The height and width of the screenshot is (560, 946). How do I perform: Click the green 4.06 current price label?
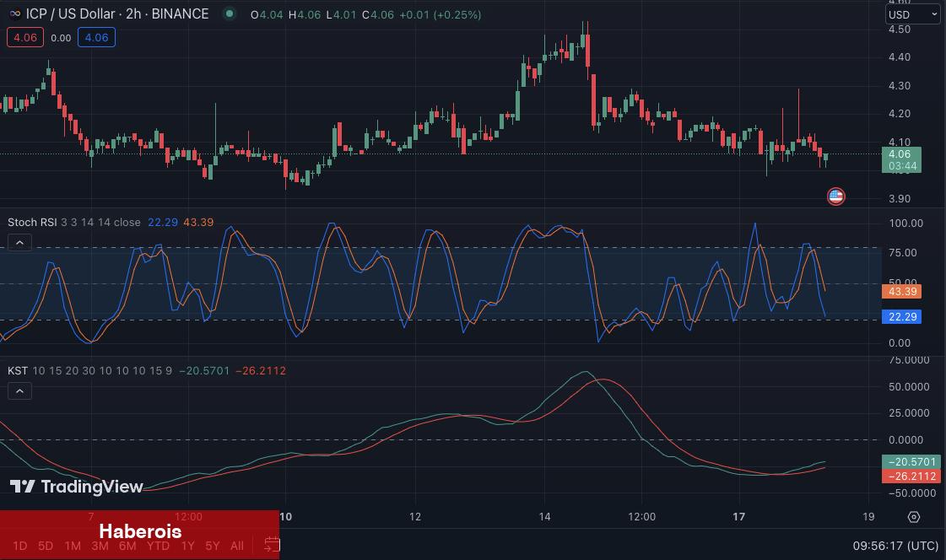[x=900, y=154]
